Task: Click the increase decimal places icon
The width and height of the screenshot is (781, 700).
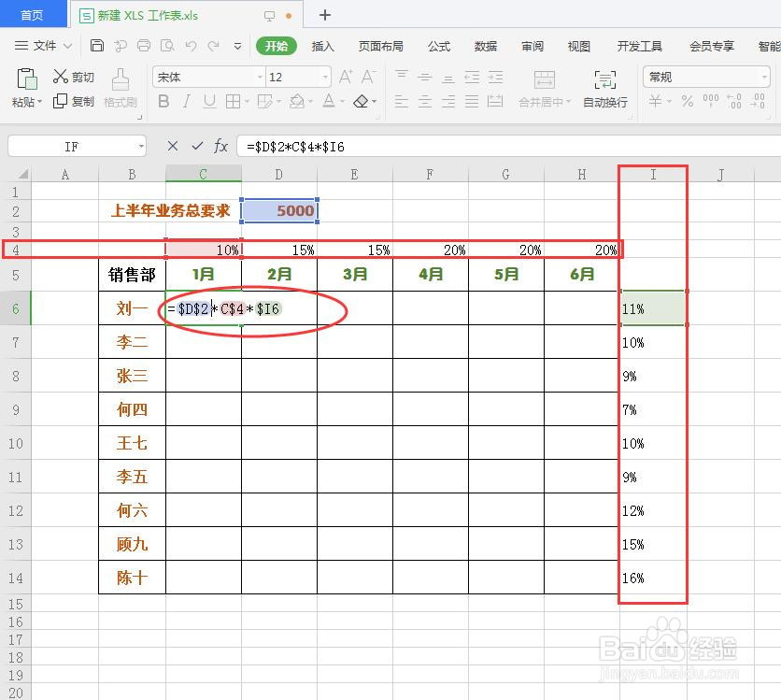Action: click(734, 101)
